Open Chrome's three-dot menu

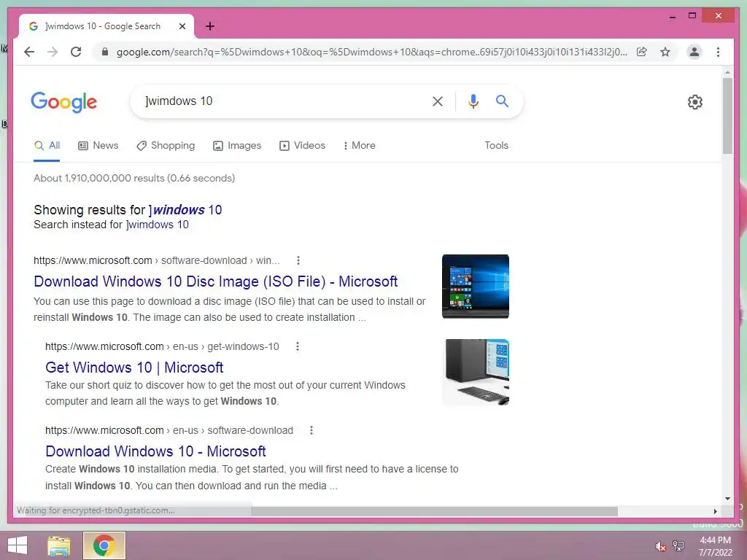coord(718,52)
